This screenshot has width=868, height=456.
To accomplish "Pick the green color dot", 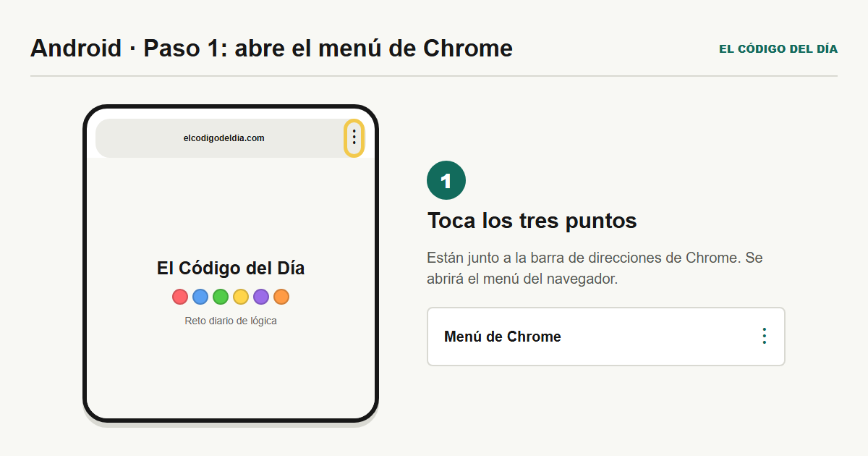I will pyautogui.click(x=221, y=297).
